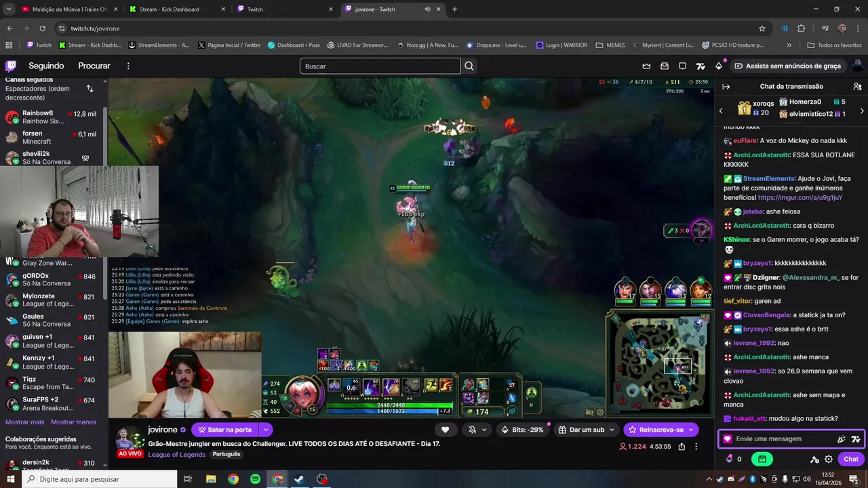This screenshot has width=868, height=488.
Task: Open Twitch notifications inbox icon
Action: click(x=665, y=66)
